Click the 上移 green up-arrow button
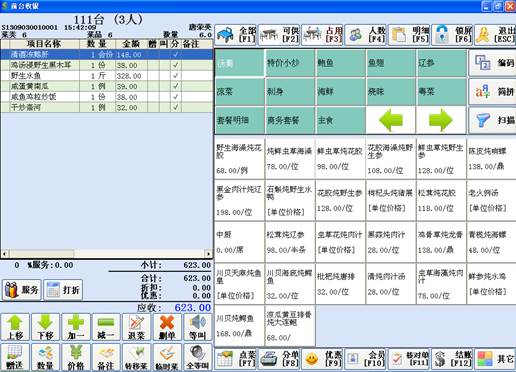The height and width of the screenshot is (372, 516). tap(15, 327)
